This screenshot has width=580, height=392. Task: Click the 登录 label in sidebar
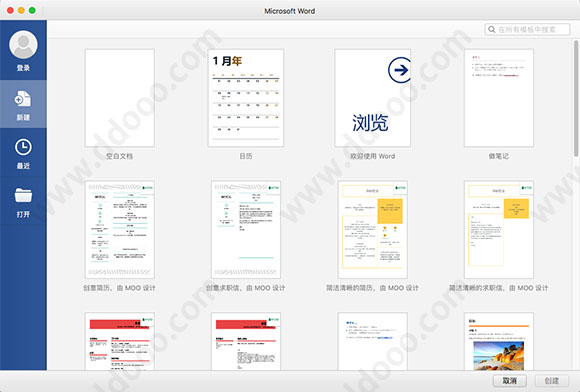point(23,68)
